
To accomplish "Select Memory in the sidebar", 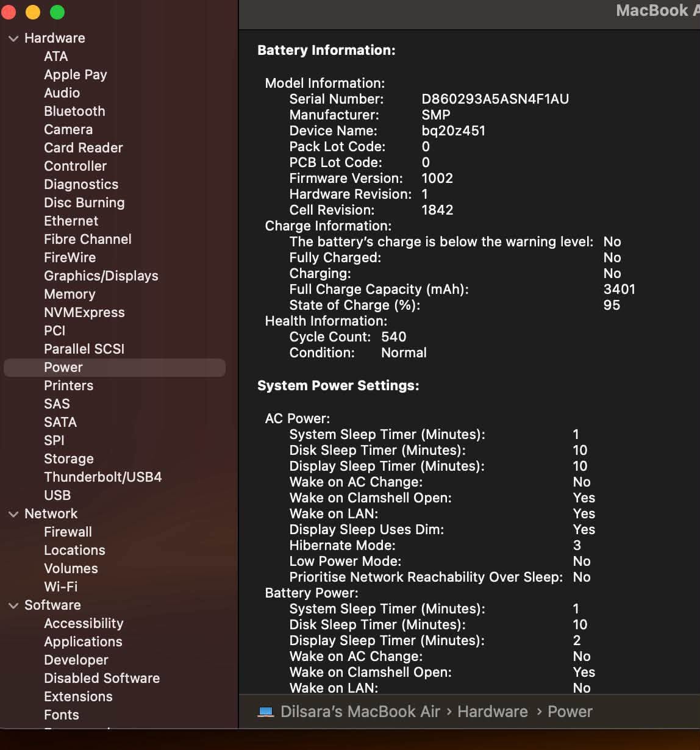I will [70, 294].
